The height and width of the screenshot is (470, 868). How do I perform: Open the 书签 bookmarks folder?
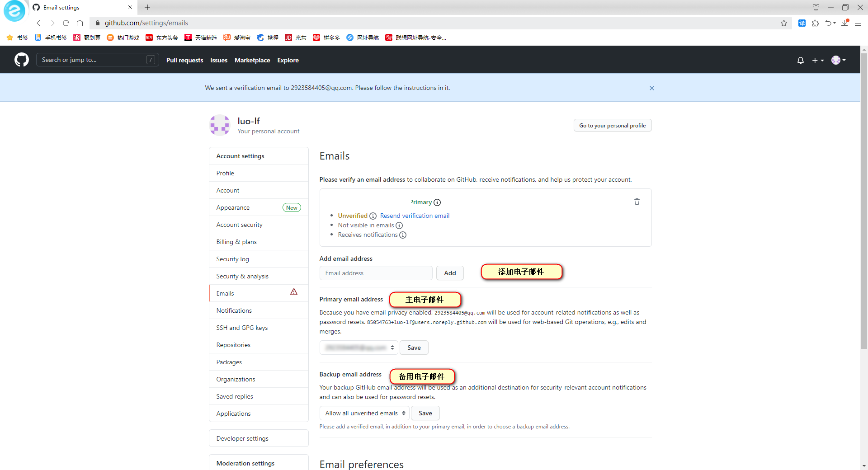click(x=17, y=38)
